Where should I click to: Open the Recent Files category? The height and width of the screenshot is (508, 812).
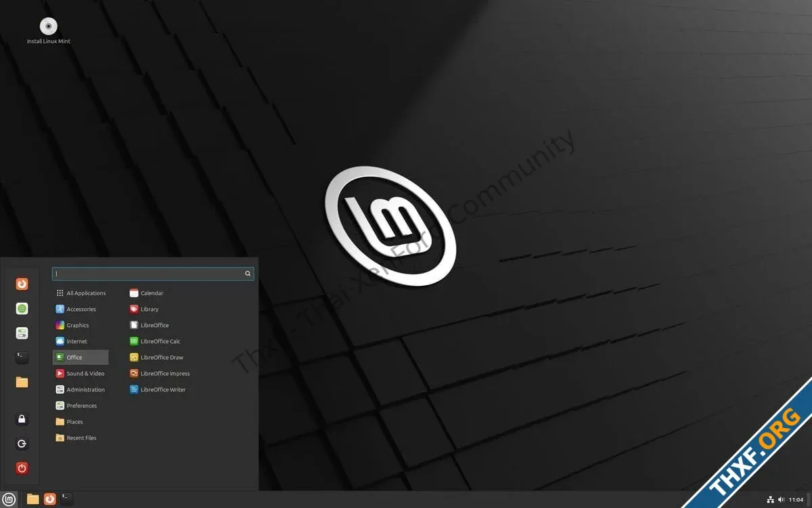[81, 438]
